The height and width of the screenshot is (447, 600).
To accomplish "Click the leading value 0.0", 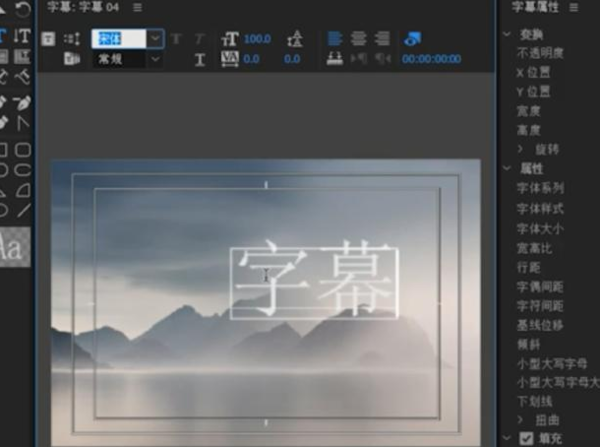I will click(292, 59).
